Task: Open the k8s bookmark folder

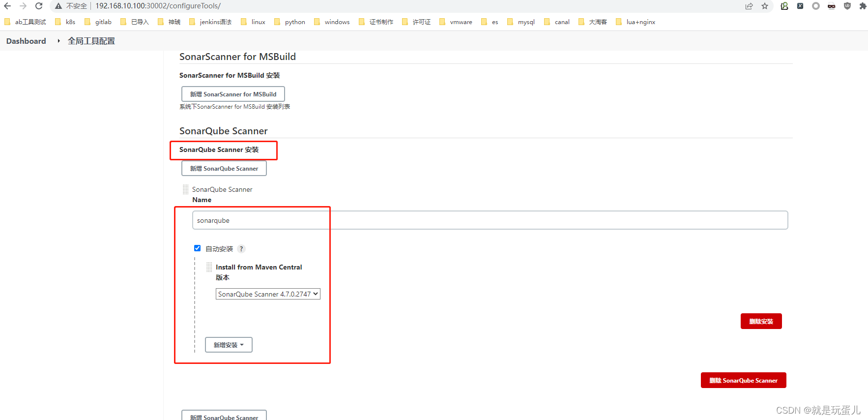Action: click(x=65, y=22)
